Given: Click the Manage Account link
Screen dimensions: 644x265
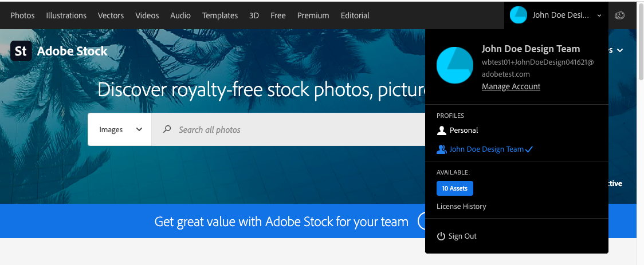Looking at the screenshot, I should (511, 86).
